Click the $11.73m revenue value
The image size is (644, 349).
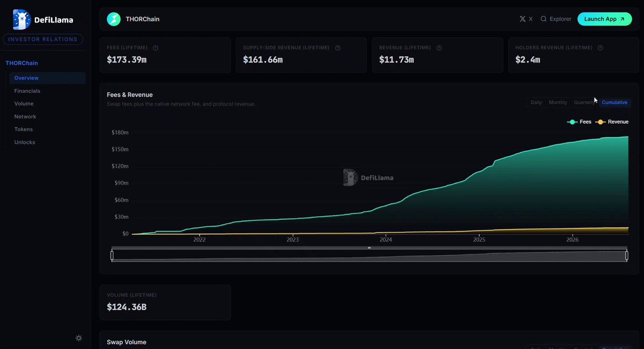pyautogui.click(x=397, y=60)
